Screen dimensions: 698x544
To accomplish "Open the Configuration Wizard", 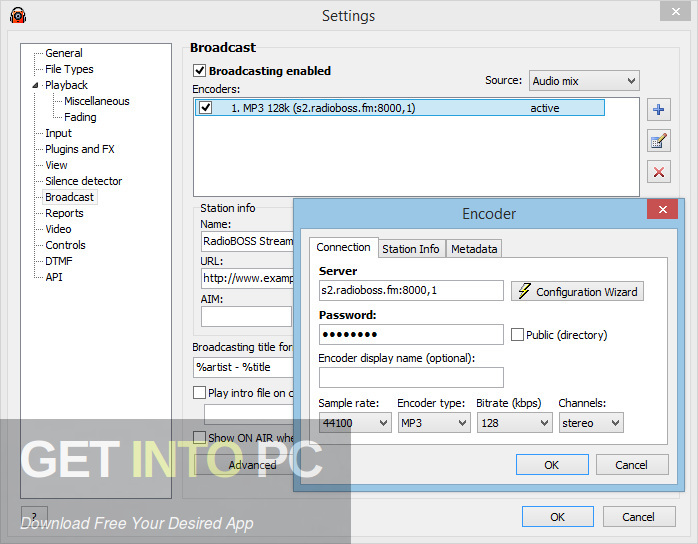I will tap(577, 292).
